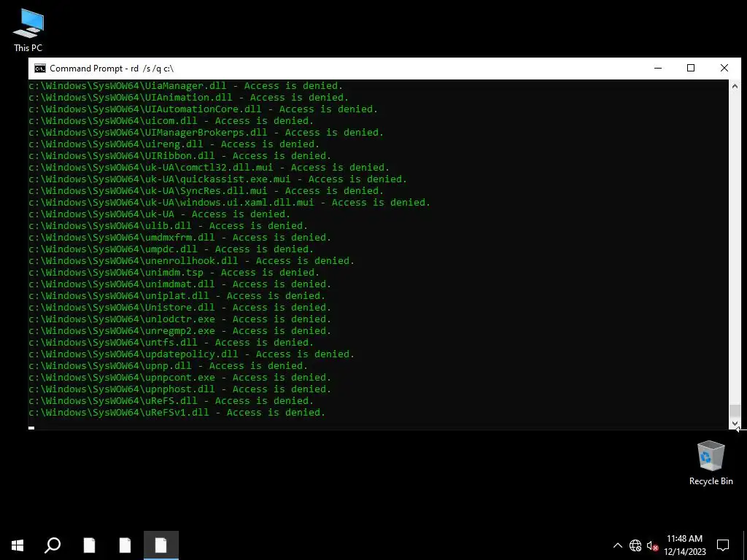
Task: Click the scrollbar down arrow in Command Prompt
Action: pyautogui.click(x=735, y=424)
